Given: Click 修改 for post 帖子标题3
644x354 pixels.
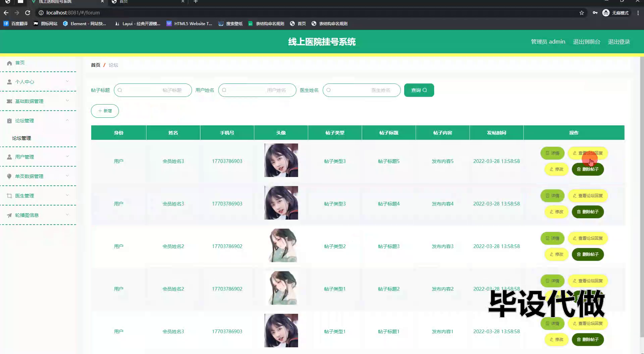Looking at the screenshot, I should pos(556,254).
